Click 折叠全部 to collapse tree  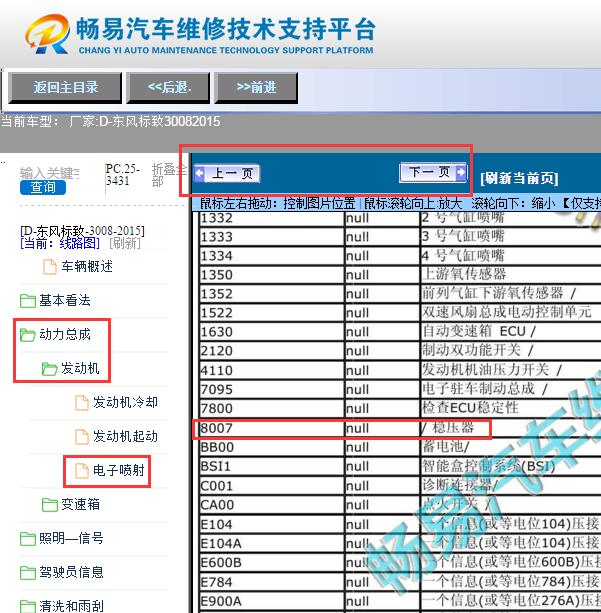point(169,175)
